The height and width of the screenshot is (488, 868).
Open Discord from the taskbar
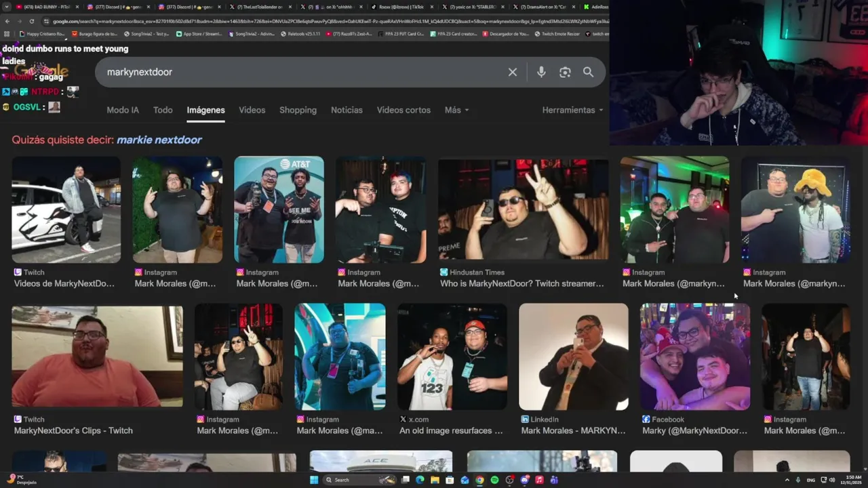[525, 480]
